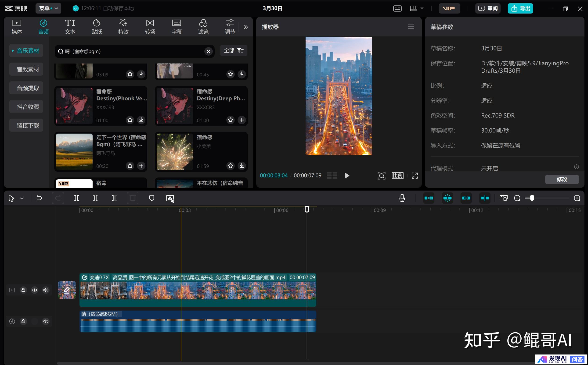Toggle the main track magnet snapping button
588x365 pixels.
tap(429, 198)
